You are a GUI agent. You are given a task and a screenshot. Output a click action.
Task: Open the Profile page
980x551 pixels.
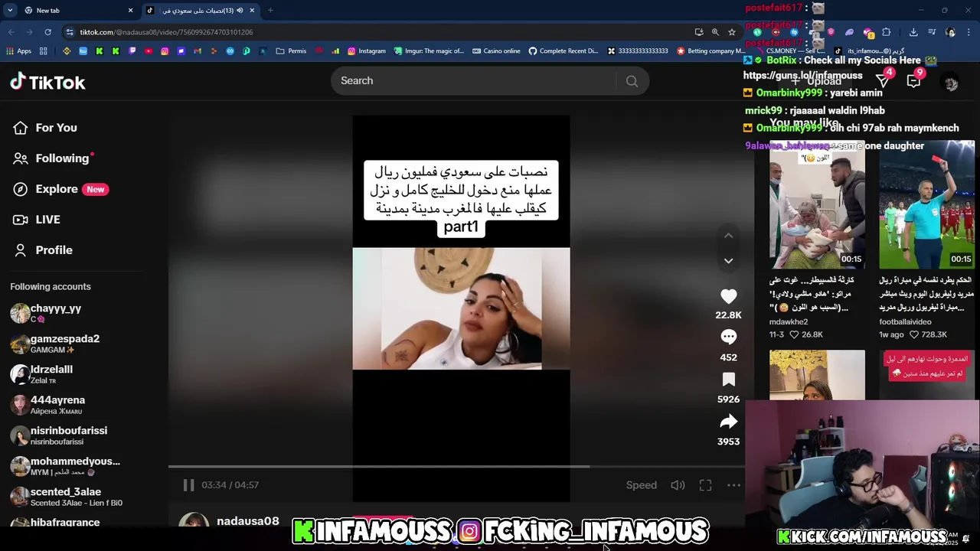coord(43,250)
